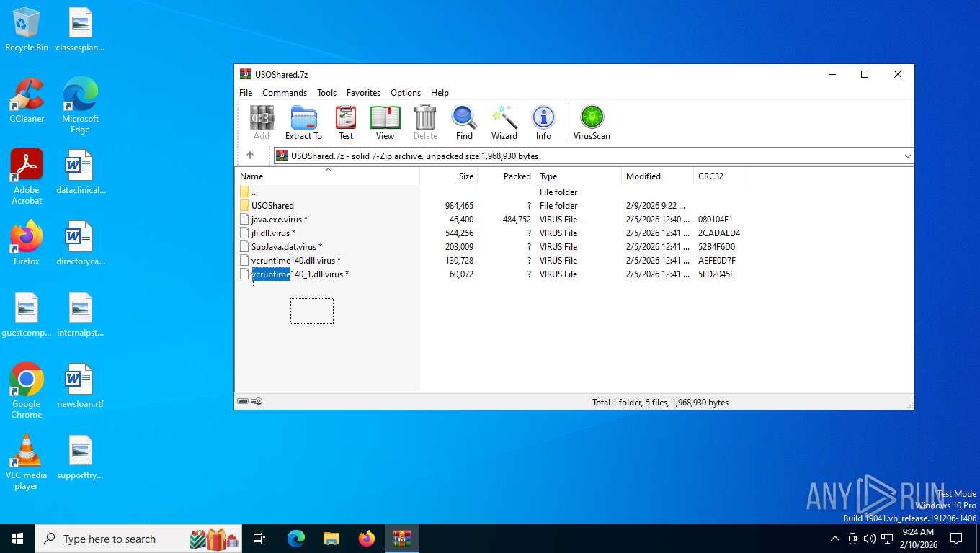Viewport: 980px width, 553px height.
Task: Open Google Chrome desktop shortcut
Action: (27, 391)
